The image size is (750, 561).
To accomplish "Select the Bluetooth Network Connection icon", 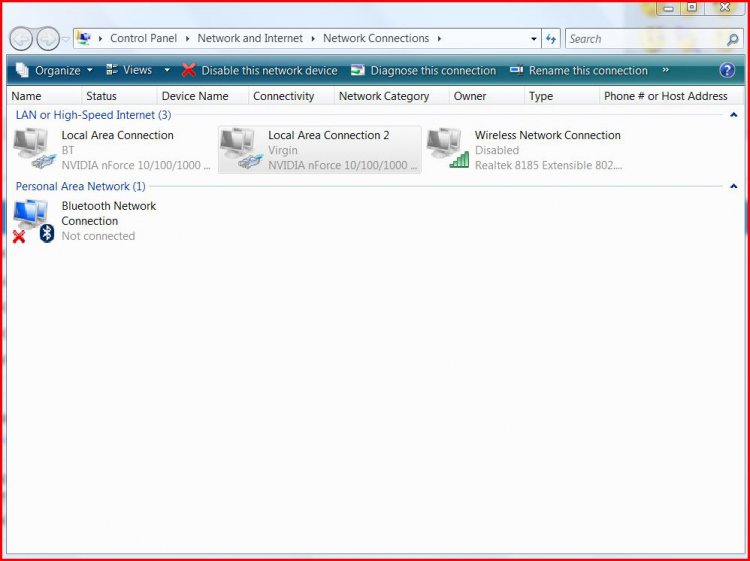I will (x=33, y=220).
